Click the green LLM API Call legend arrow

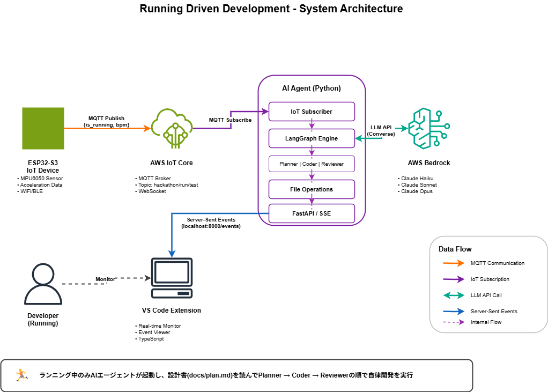point(453,295)
